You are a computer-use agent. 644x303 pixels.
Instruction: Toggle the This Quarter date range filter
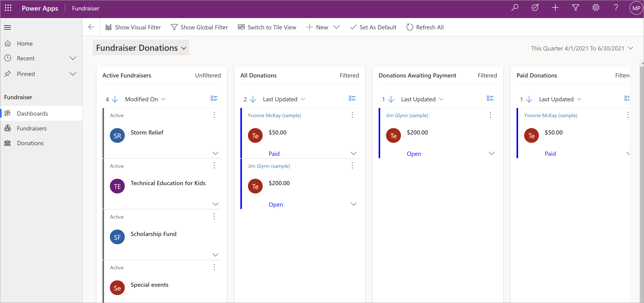(x=631, y=48)
